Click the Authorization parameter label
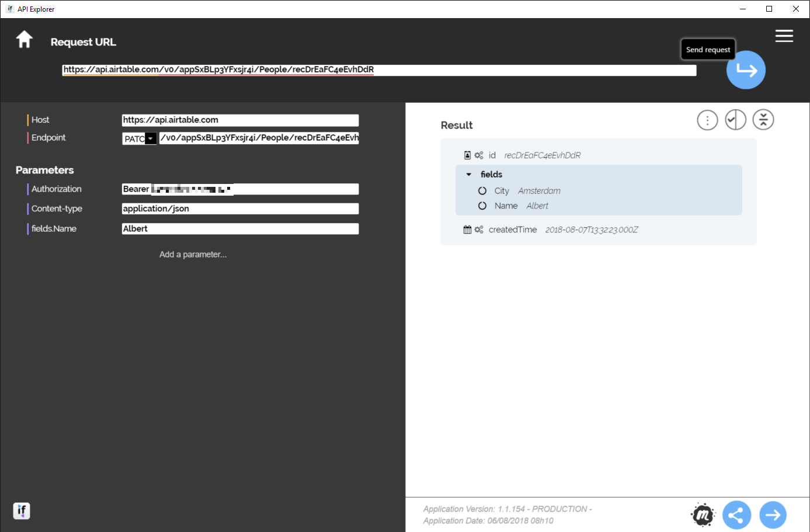The width and height of the screenshot is (810, 532). [57, 189]
